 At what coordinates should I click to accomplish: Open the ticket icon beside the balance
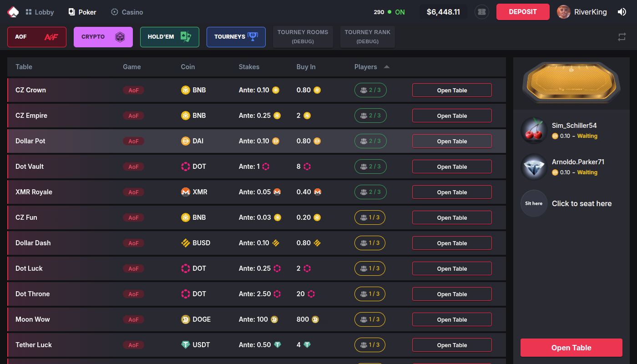(481, 11)
